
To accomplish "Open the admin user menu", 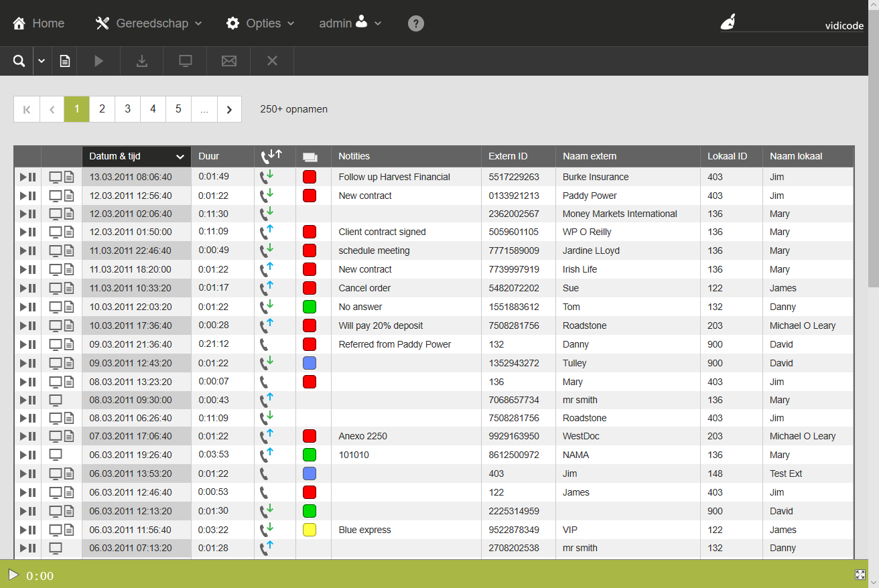I will pyautogui.click(x=350, y=23).
